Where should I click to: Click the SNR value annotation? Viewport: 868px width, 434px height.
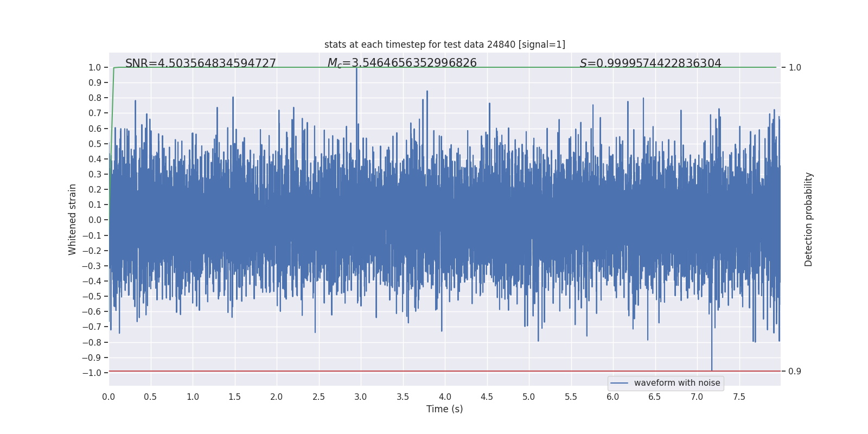point(201,63)
